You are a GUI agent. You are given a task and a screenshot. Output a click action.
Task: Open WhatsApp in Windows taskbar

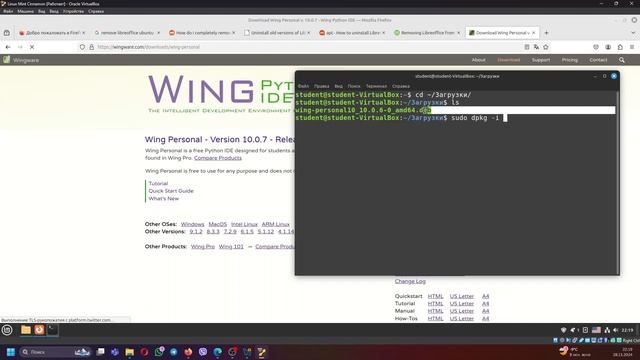pyautogui.click(x=159, y=352)
